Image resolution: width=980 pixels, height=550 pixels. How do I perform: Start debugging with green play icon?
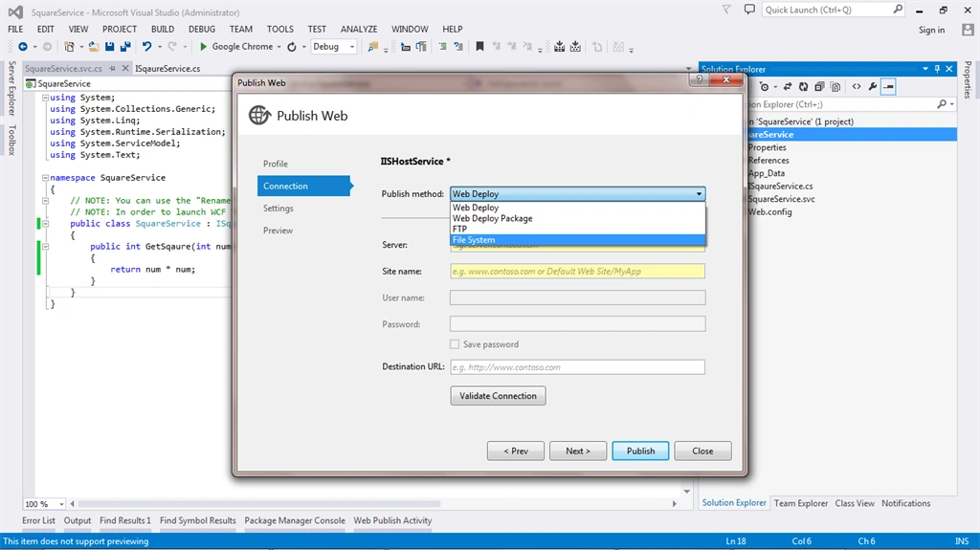coord(203,47)
